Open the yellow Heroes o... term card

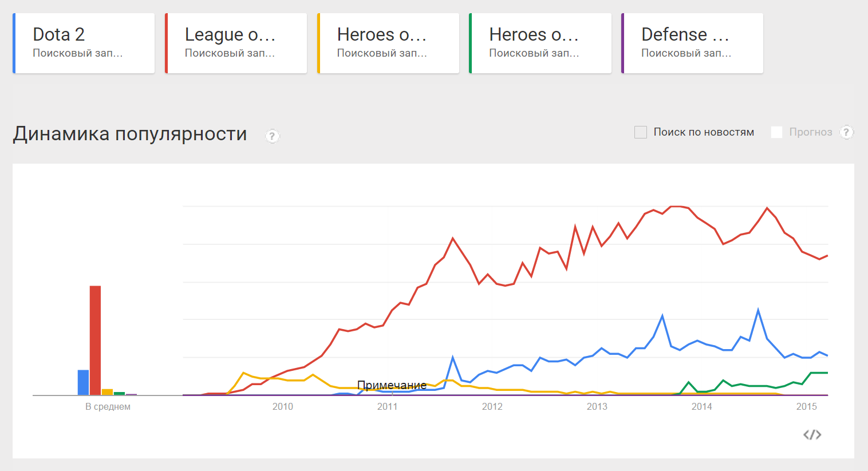(388, 43)
